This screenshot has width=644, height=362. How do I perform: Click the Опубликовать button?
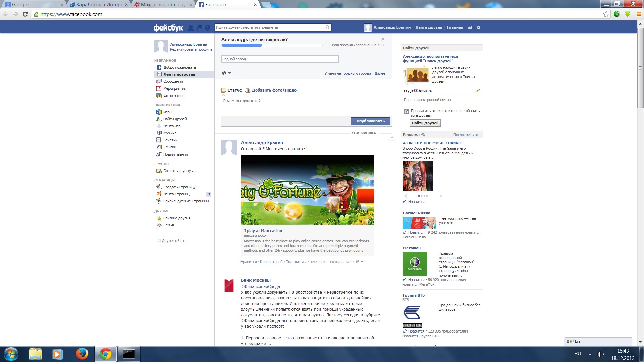pyautogui.click(x=371, y=121)
